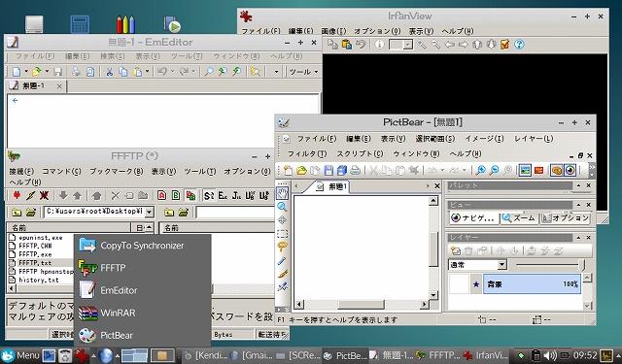This screenshot has width=622, height=364.
Task: Click FFFTP quick connect lightning icon
Action: click(x=30, y=195)
